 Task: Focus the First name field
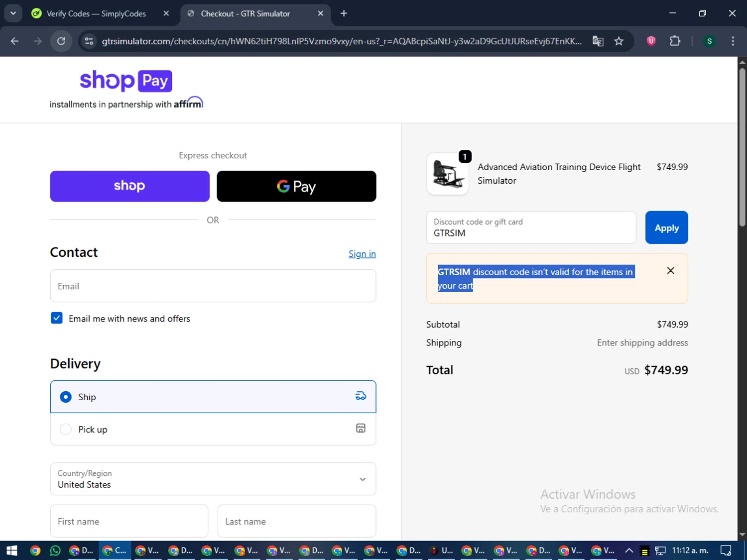(x=129, y=521)
